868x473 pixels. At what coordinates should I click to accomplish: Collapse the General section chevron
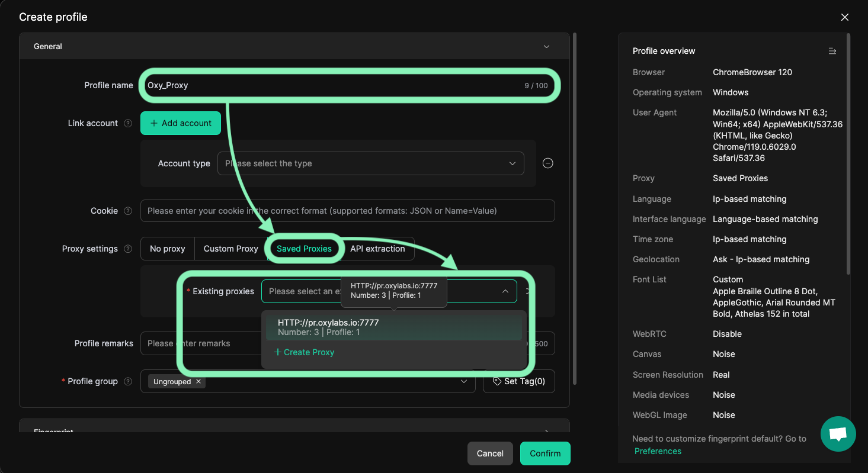[x=546, y=47]
